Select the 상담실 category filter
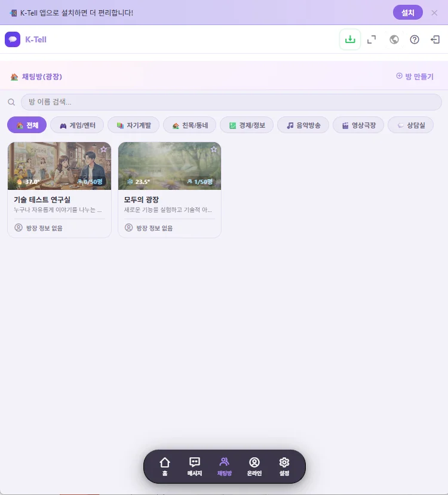The width and height of the screenshot is (448, 495). (x=411, y=125)
